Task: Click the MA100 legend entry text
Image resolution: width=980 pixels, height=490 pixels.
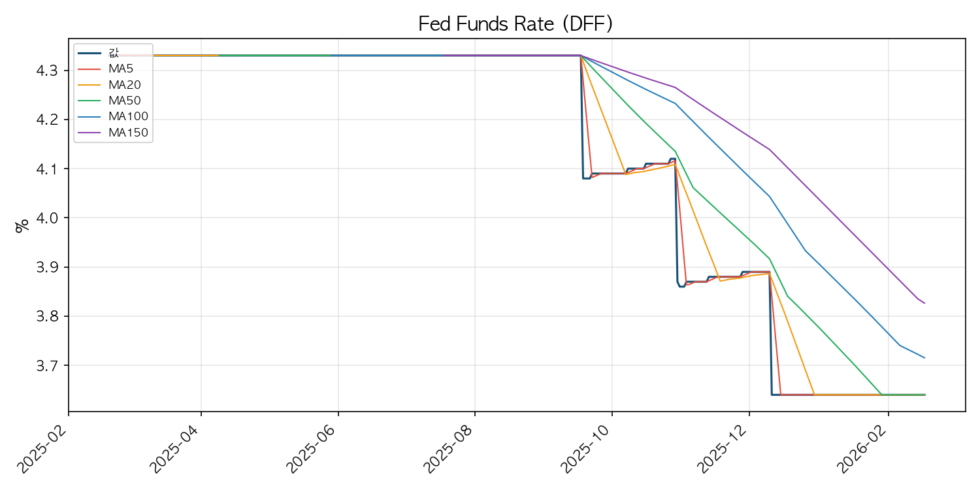Action: [127, 116]
